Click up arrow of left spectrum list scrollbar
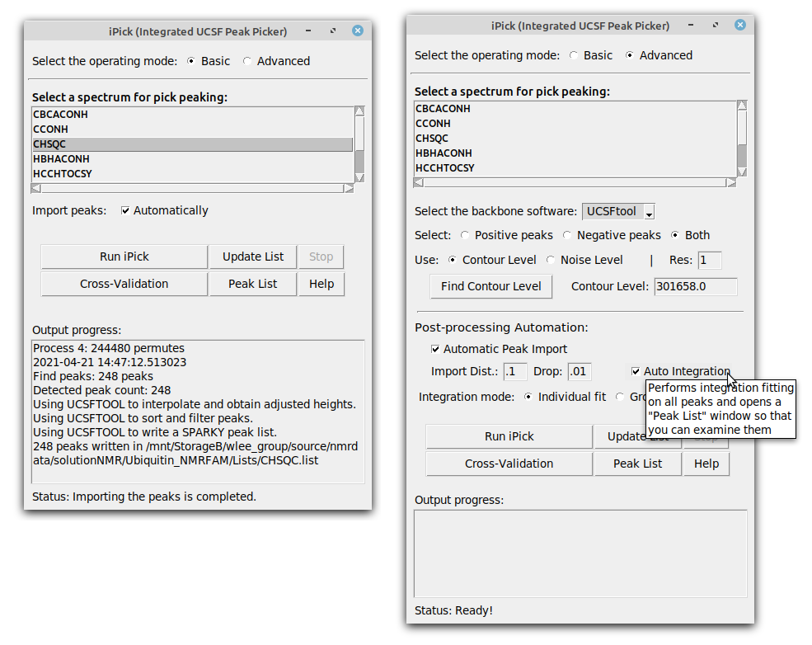The width and height of the screenshot is (812, 645). [359, 111]
